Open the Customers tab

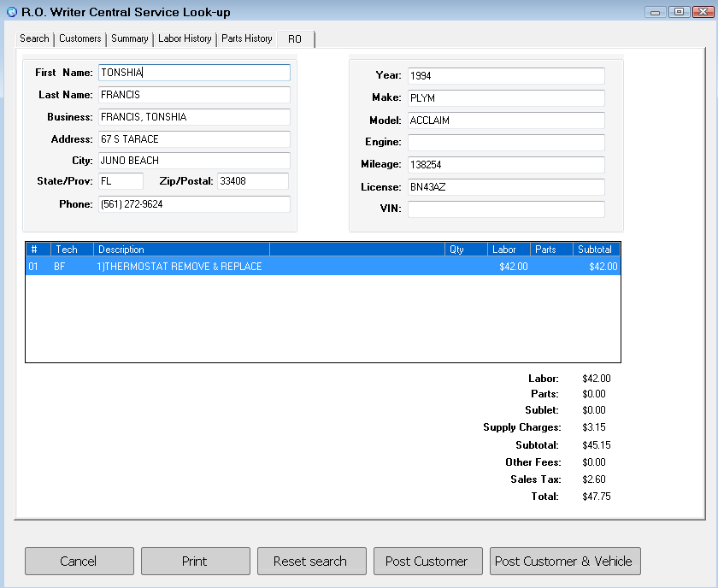coord(79,38)
